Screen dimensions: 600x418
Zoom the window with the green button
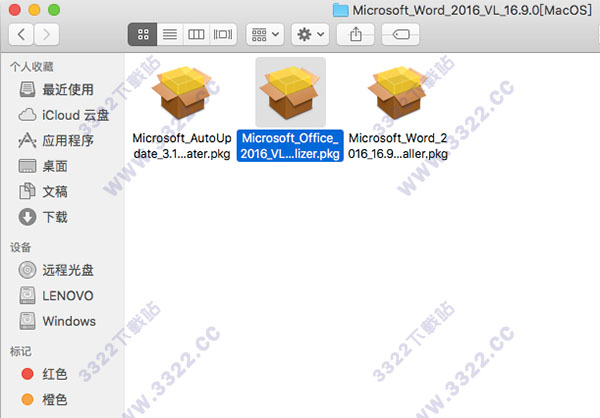pyautogui.click(x=54, y=10)
